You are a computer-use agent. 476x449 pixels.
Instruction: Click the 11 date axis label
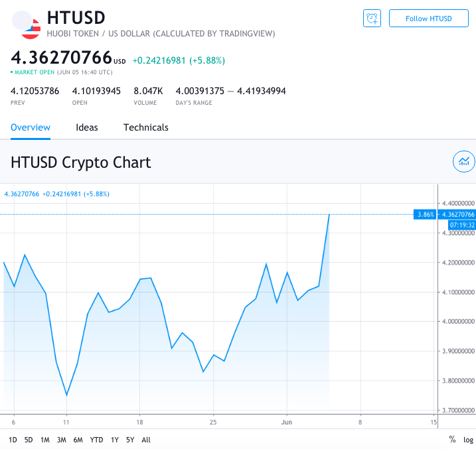click(x=66, y=422)
